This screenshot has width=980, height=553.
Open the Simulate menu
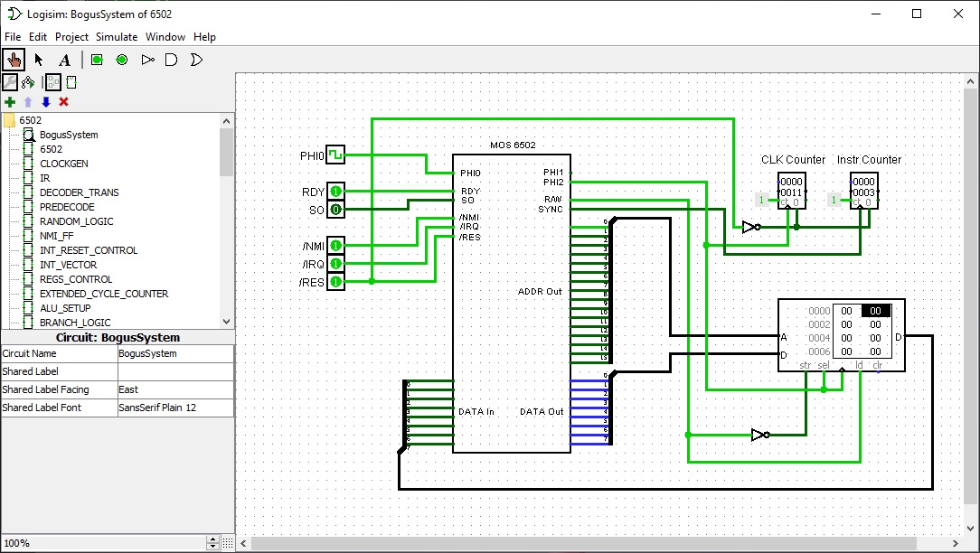[x=117, y=37]
